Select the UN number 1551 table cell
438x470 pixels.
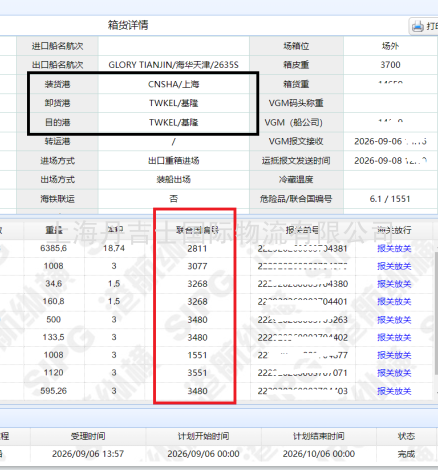click(x=197, y=355)
